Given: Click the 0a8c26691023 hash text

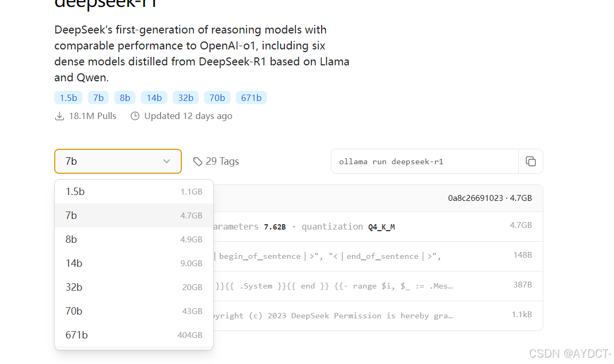Looking at the screenshot, I should point(475,198).
